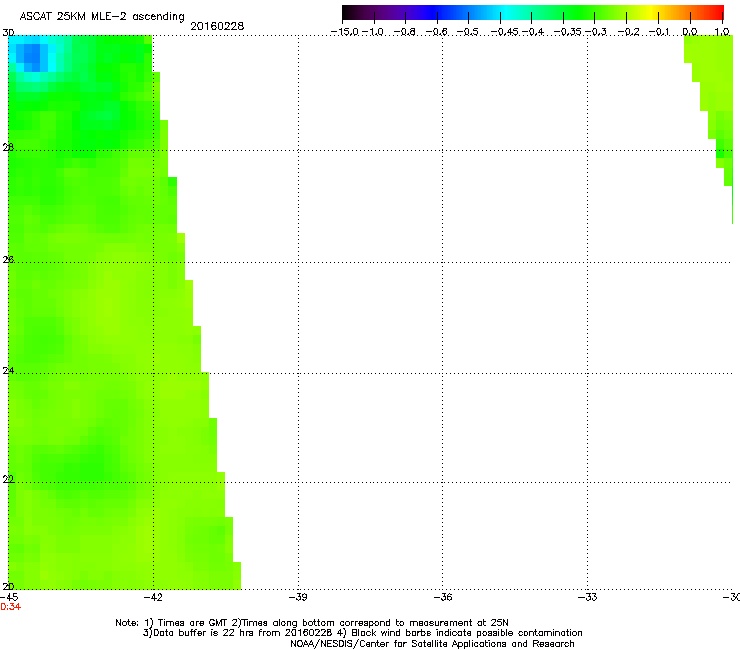740x650 pixels.
Task: Click the longitude label -45
Action: 9,598
